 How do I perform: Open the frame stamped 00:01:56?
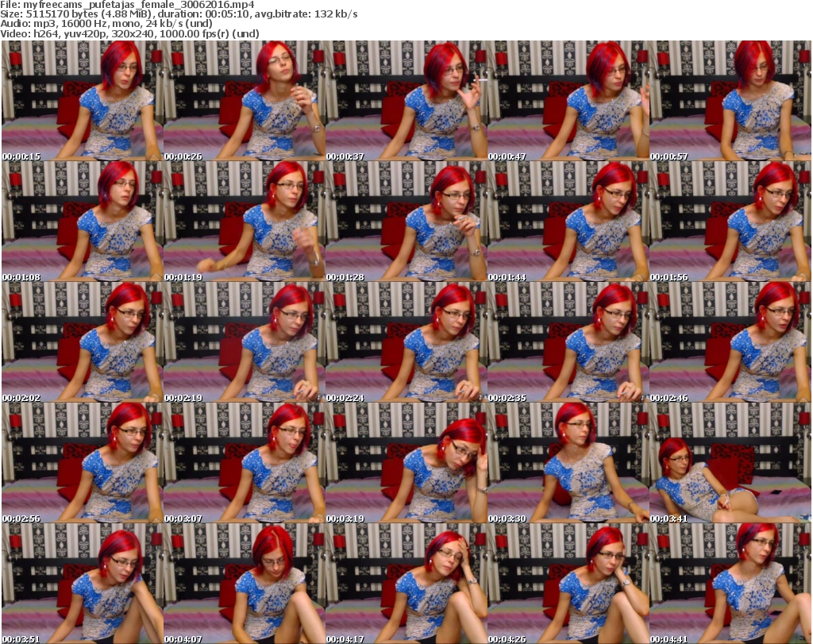730,221
